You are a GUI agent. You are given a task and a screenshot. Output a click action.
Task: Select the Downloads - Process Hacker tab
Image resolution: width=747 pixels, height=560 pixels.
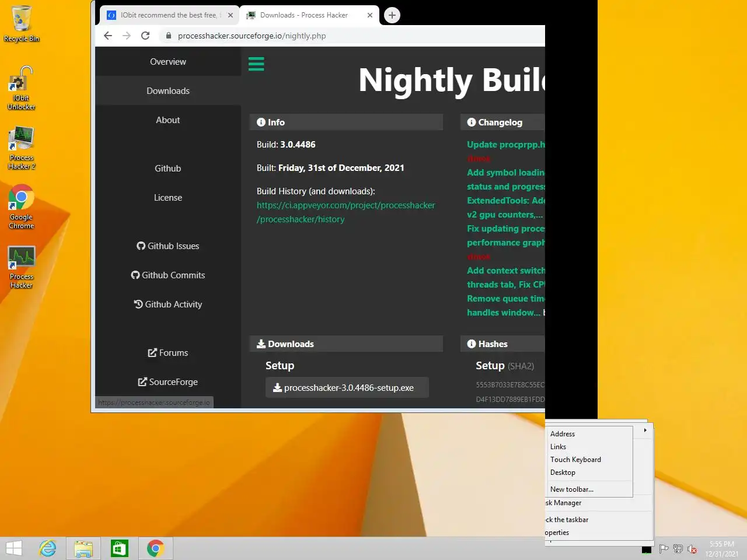tap(309, 15)
